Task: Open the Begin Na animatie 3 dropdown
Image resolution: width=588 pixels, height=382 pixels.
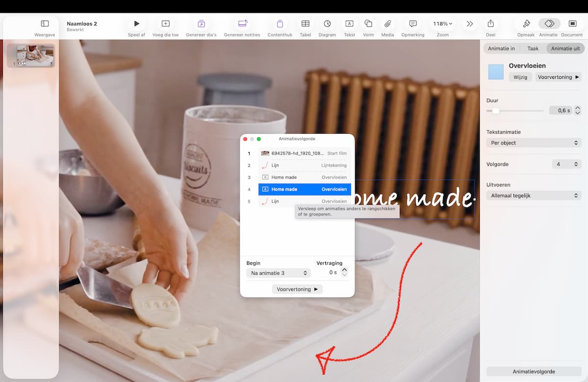Action: (x=278, y=273)
